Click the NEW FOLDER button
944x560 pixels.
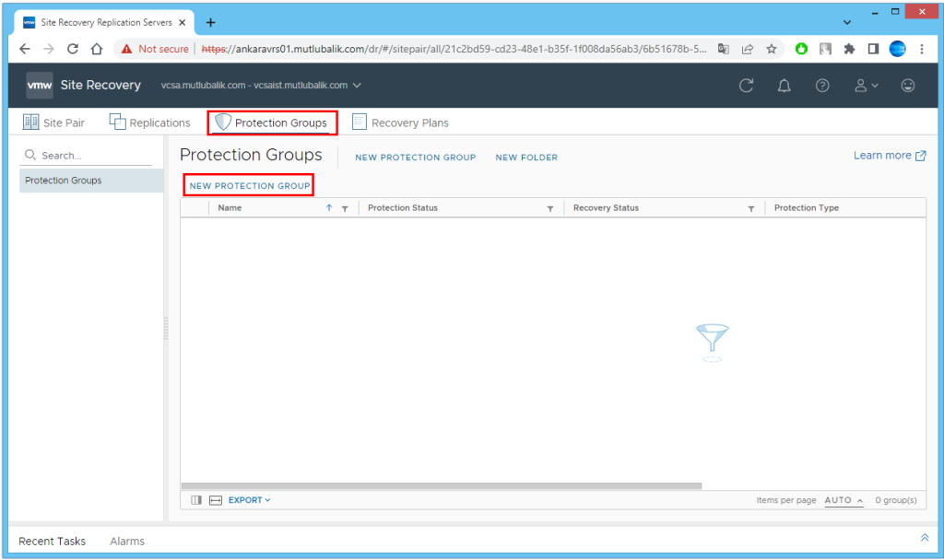(x=526, y=157)
